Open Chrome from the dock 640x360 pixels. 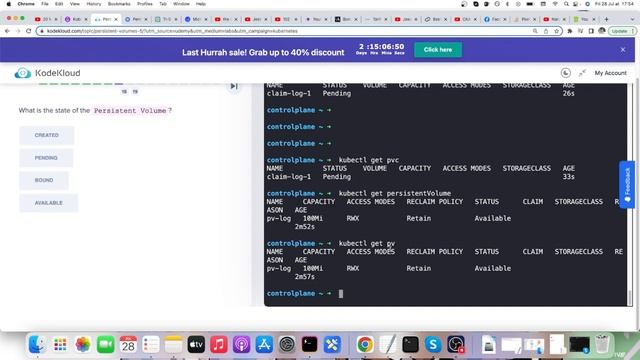pyautogui.click(x=365, y=344)
